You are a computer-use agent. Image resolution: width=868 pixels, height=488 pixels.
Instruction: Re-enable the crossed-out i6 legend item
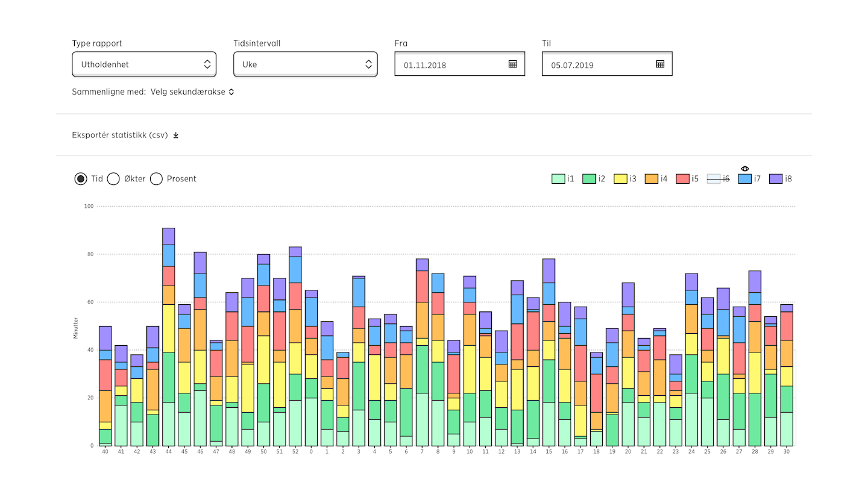click(714, 179)
